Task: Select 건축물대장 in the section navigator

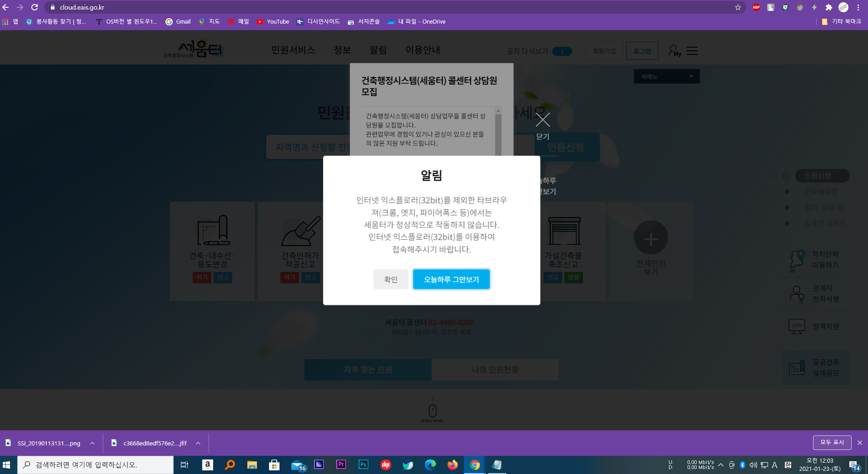Action: (821, 192)
